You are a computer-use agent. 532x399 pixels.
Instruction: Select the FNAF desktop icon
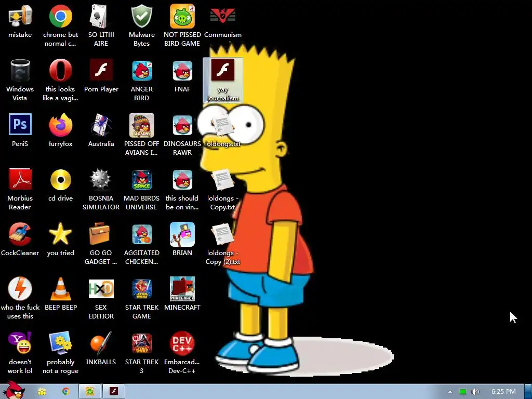point(182,71)
